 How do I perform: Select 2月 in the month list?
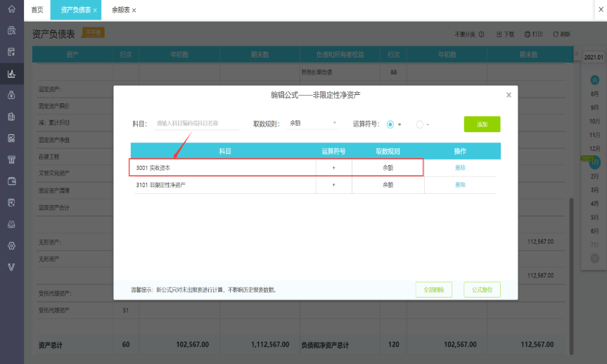point(594,176)
